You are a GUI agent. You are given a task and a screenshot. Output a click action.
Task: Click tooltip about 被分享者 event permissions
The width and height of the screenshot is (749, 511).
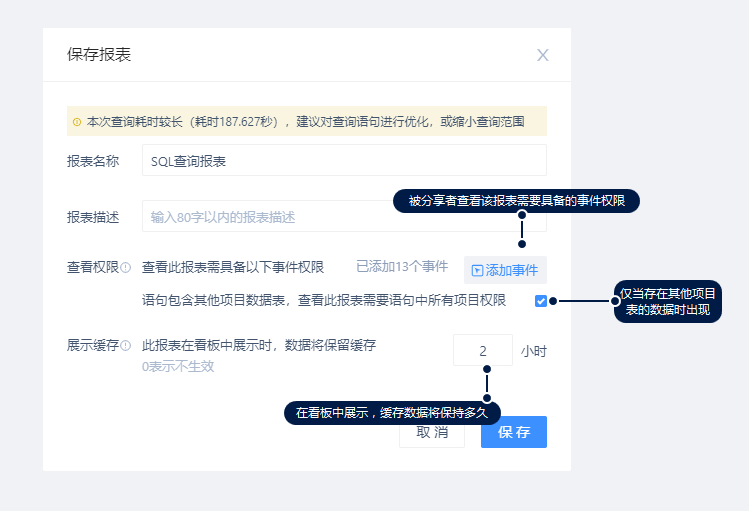point(516,201)
